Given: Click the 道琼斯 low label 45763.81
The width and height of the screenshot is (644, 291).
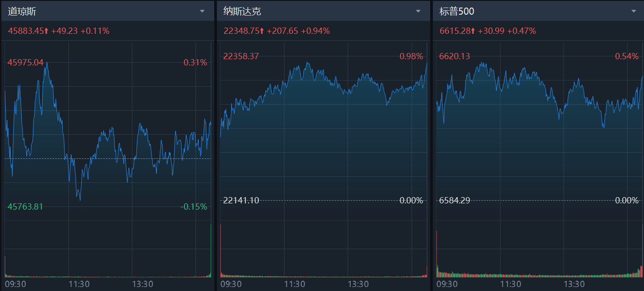Looking at the screenshot, I should pos(25,206).
